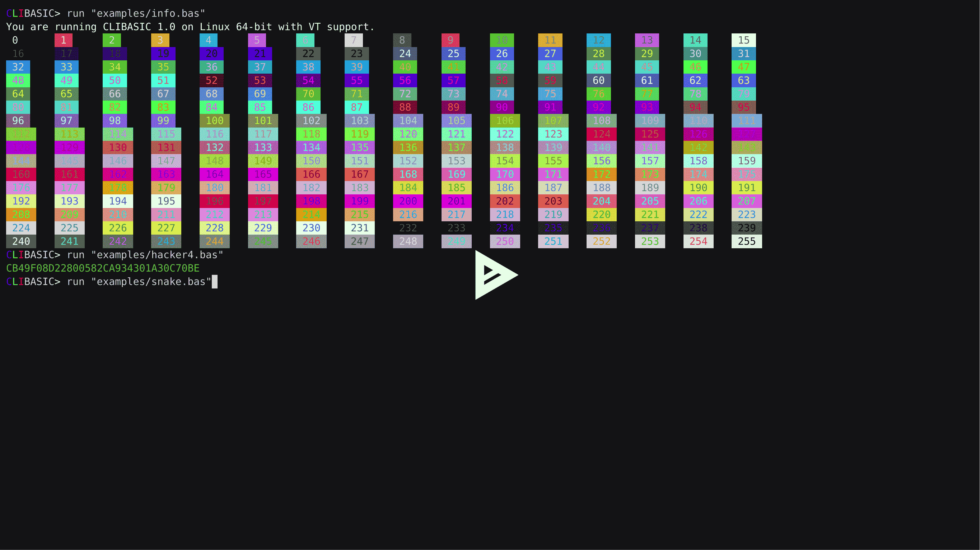The image size is (980, 550).
Task: Select the color cell labeled 124
Action: click(602, 134)
